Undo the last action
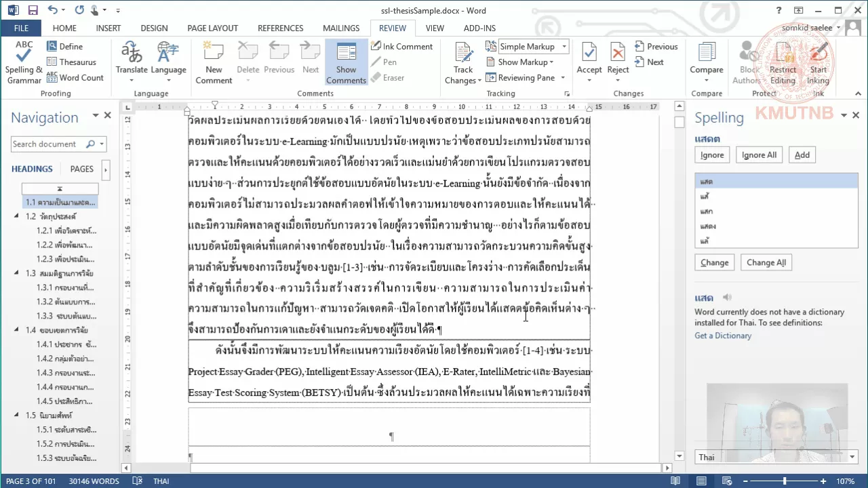The height and width of the screenshot is (488, 868). [x=54, y=10]
